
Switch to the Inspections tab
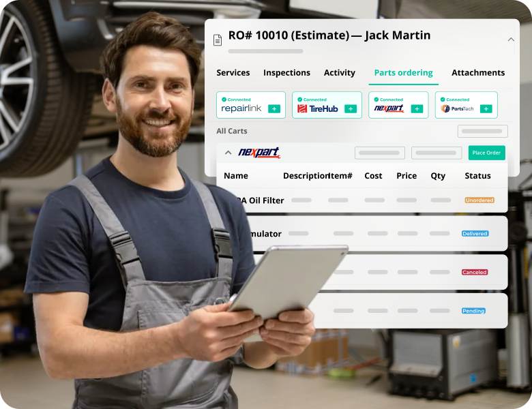pos(286,73)
